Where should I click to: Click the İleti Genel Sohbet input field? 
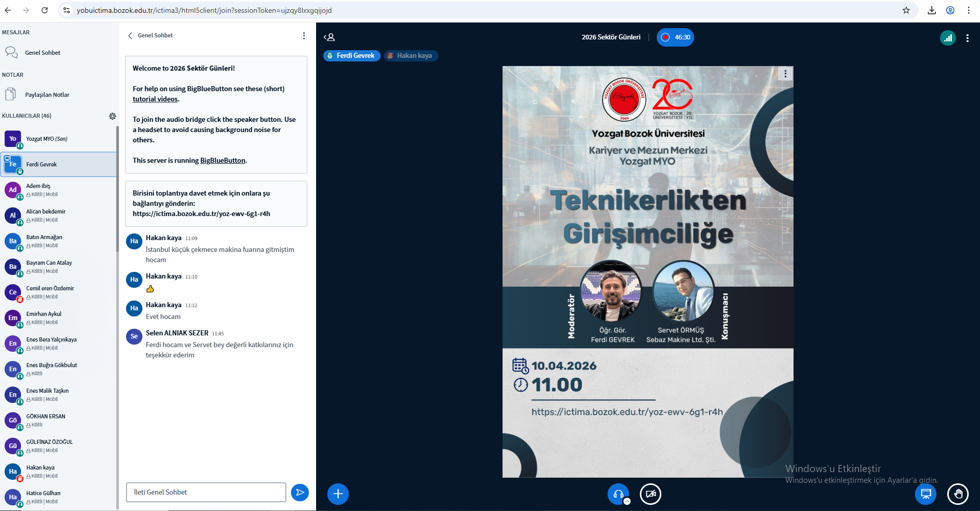click(206, 493)
